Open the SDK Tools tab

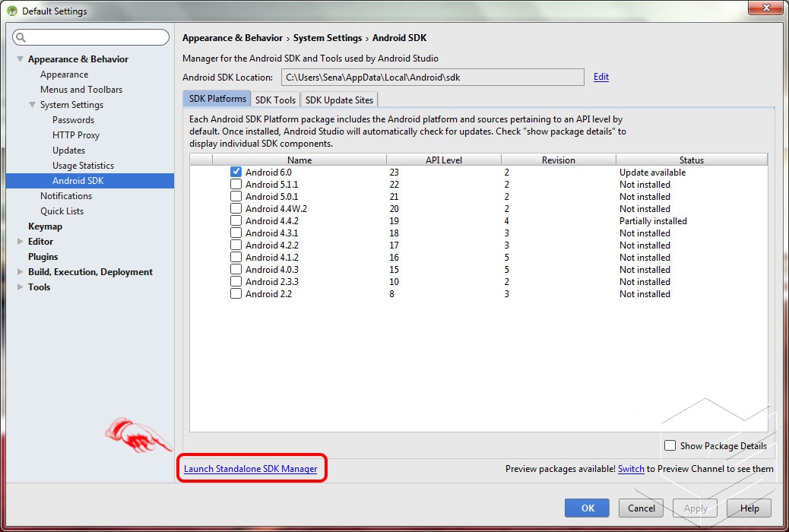tap(275, 100)
